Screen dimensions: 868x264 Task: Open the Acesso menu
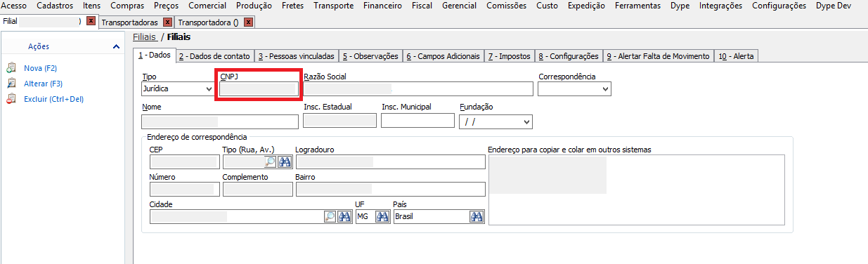tap(15, 6)
